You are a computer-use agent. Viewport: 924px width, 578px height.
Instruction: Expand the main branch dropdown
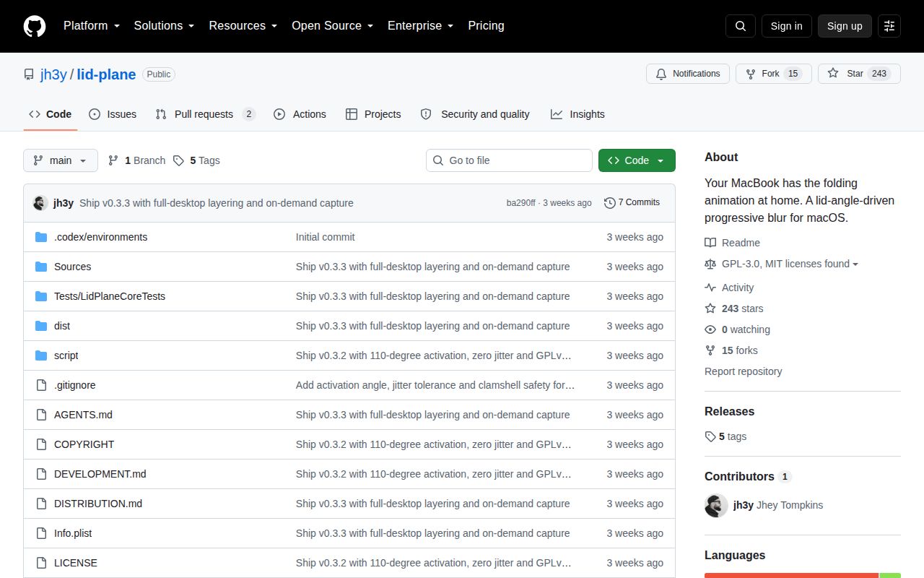61,160
